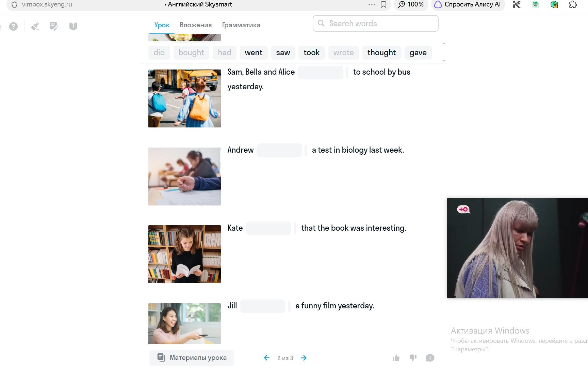Screen dimensions: 588x368
Task: Click the used word chip 'did'
Action: pyautogui.click(x=159, y=52)
